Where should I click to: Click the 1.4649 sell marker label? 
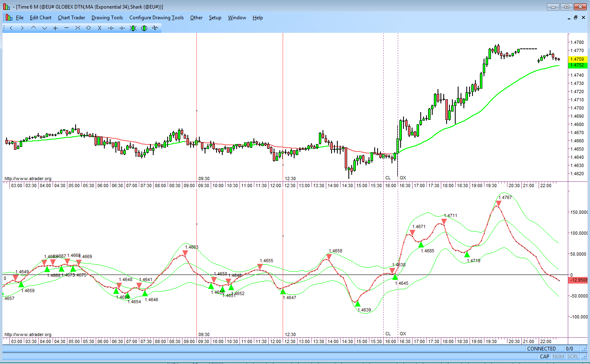pos(22,272)
